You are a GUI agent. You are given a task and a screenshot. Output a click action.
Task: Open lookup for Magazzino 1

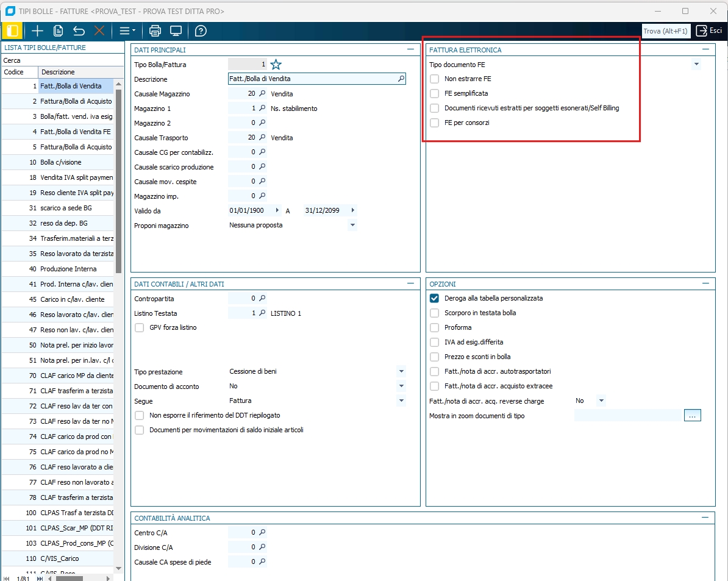[262, 108]
